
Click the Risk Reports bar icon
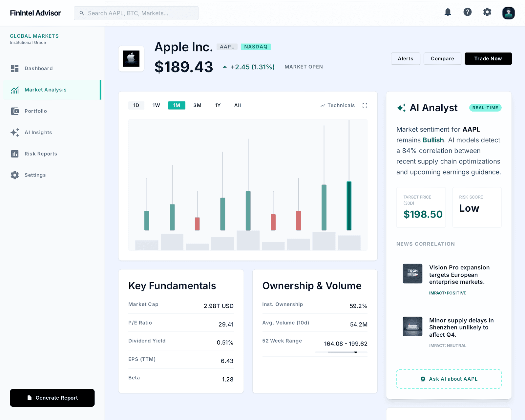point(15,154)
